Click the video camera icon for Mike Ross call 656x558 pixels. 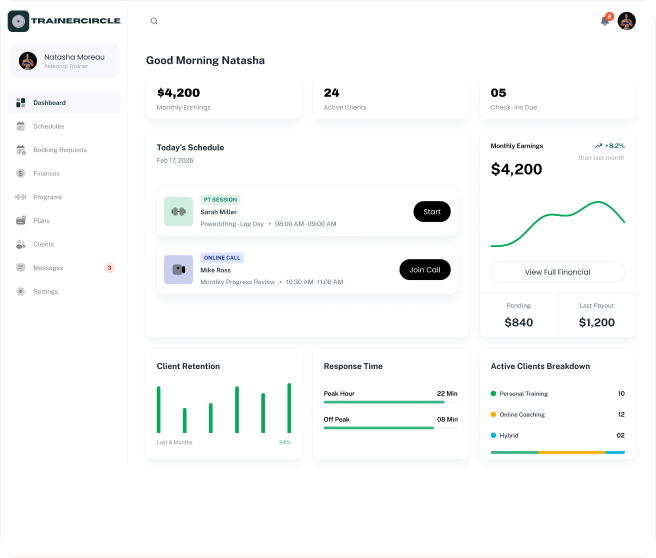(x=179, y=270)
